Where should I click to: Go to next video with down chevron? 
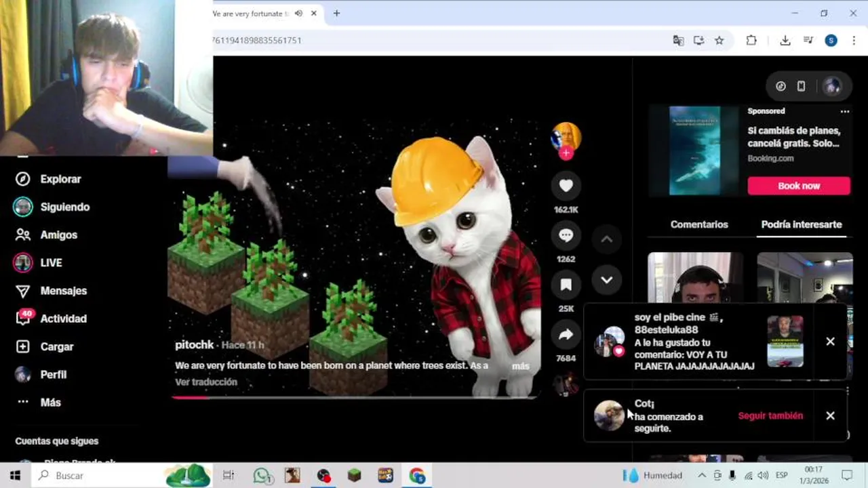(606, 280)
